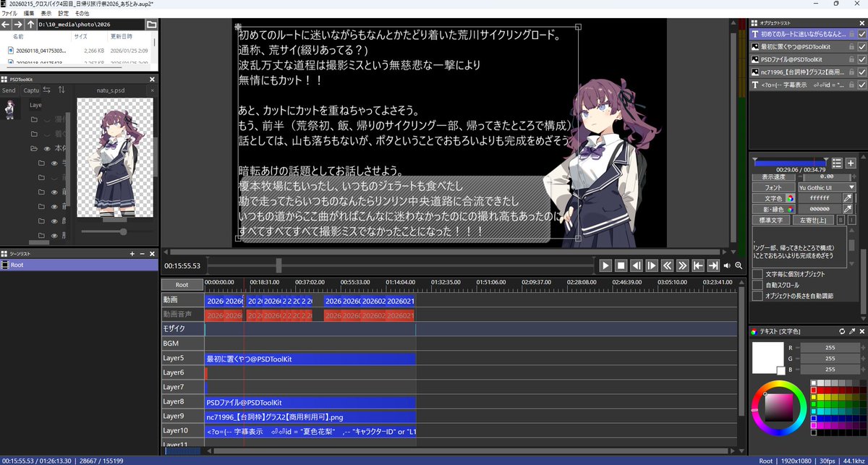Step forward one frame in the preview

click(652, 265)
